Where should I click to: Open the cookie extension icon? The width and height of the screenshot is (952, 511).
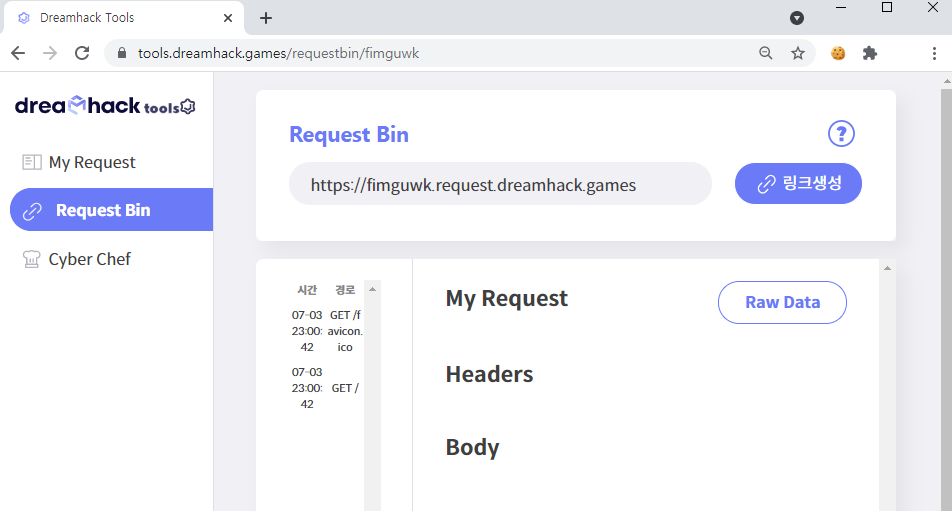(x=838, y=53)
